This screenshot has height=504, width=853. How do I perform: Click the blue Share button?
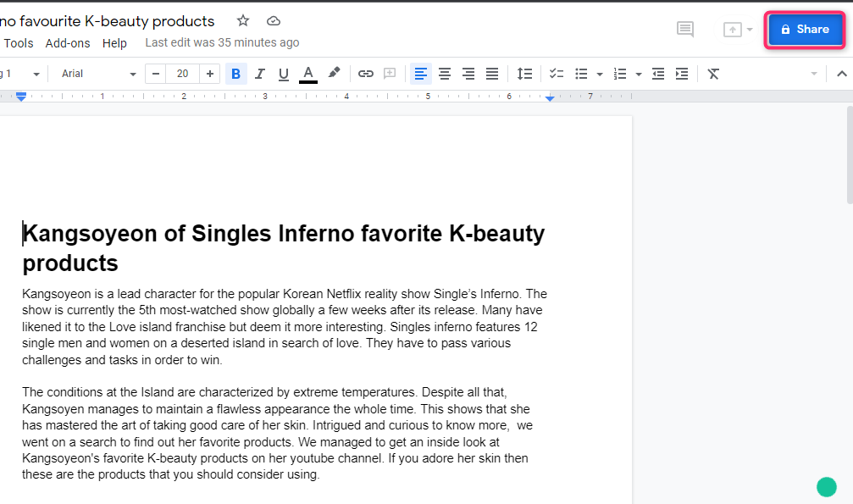pyautogui.click(x=805, y=30)
